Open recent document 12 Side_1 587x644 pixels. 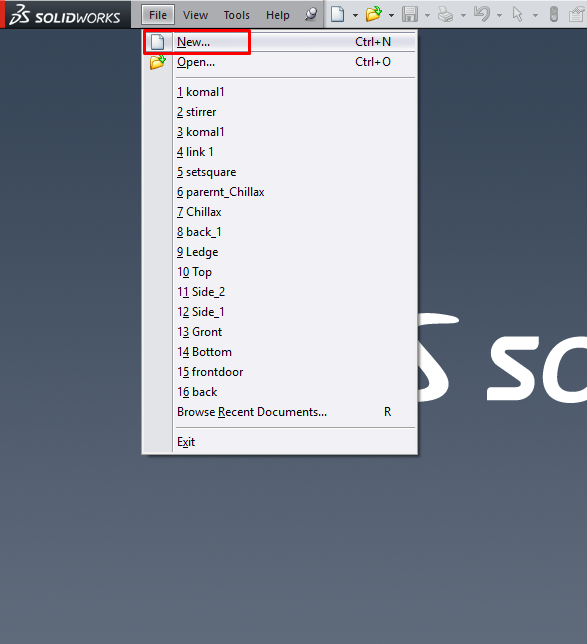(x=280, y=312)
